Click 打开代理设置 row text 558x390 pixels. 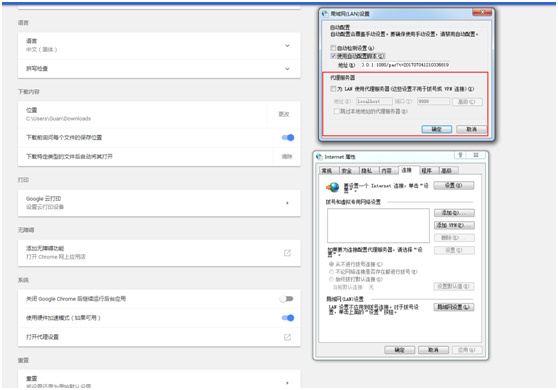(x=42, y=337)
